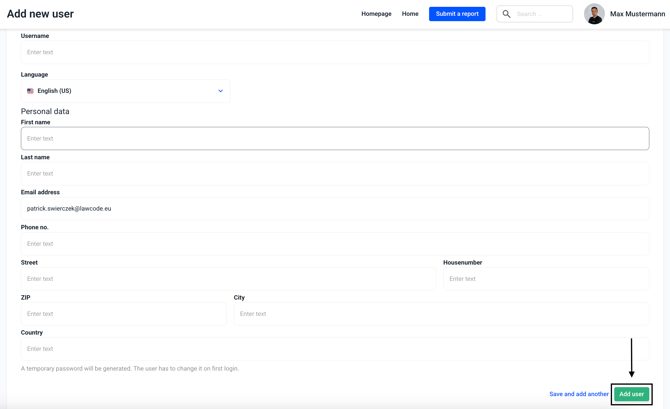Focus the Phone no. input
This screenshot has height=409, width=670.
335,244
